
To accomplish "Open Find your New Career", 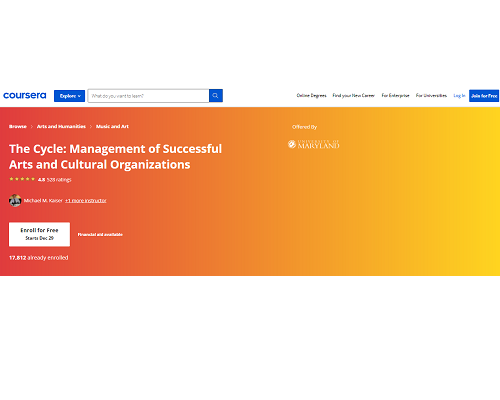I will coord(354,96).
